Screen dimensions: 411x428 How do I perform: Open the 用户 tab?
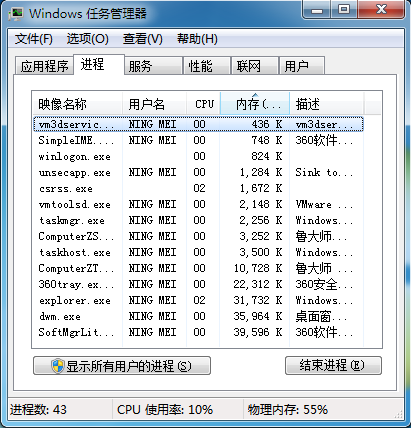coord(302,66)
